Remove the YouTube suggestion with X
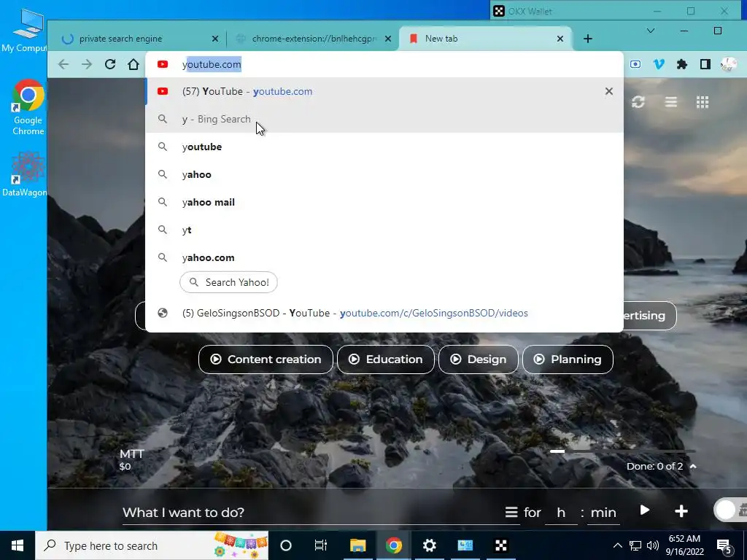747x560 pixels. click(609, 91)
